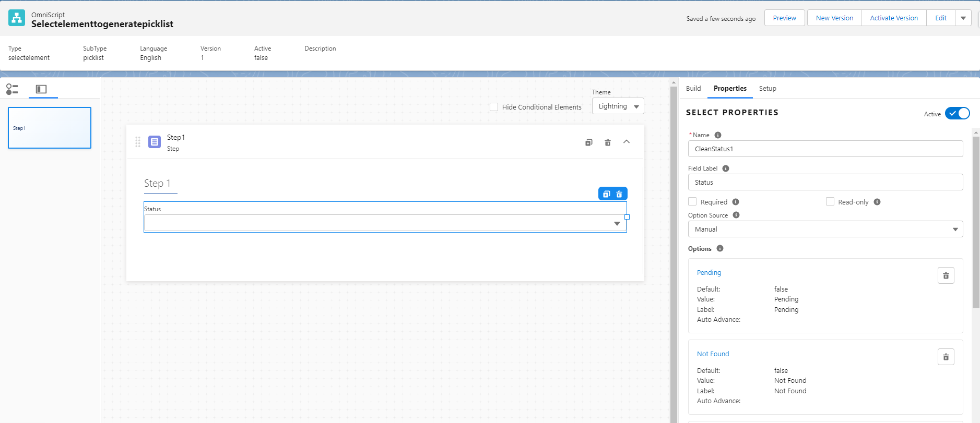Clone Step1 using the header copy icon
Image resolution: width=980 pixels, height=423 pixels.
tap(588, 142)
